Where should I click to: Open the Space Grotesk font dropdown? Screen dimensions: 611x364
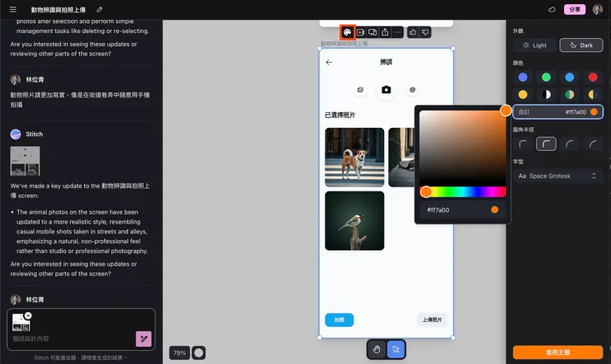tap(557, 176)
